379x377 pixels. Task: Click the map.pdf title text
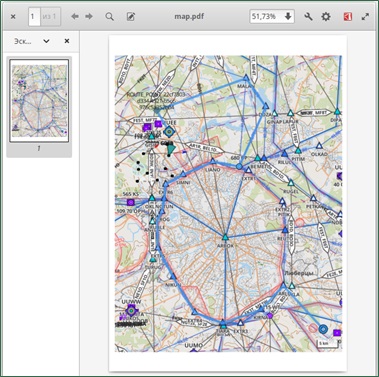tap(189, 16)
